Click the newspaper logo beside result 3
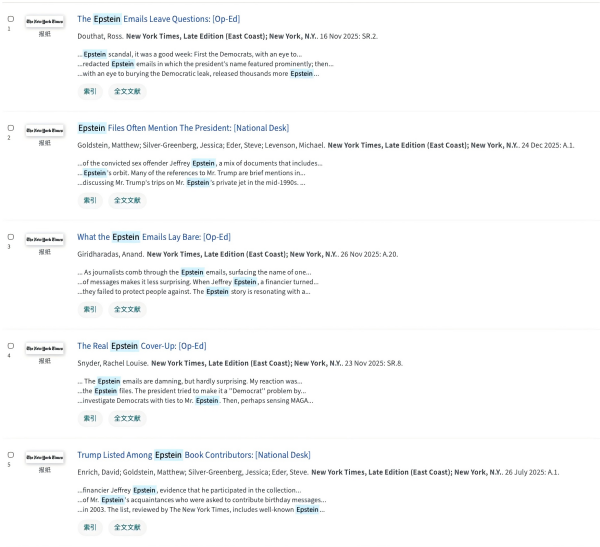This screenshot has width=600, height=547. point(44,238)
